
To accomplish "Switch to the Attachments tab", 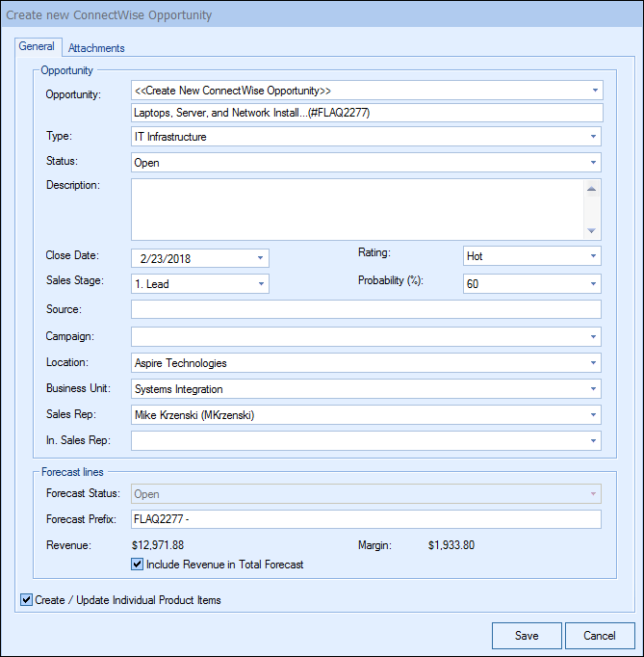I will coord(96,48).
